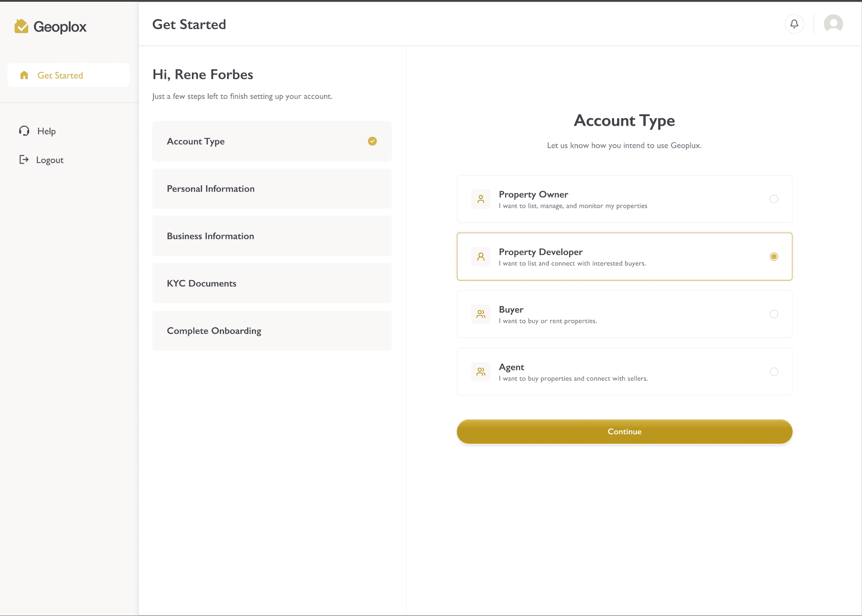
Task: Click the home icon beside Get Started
Action: (24, 75)
